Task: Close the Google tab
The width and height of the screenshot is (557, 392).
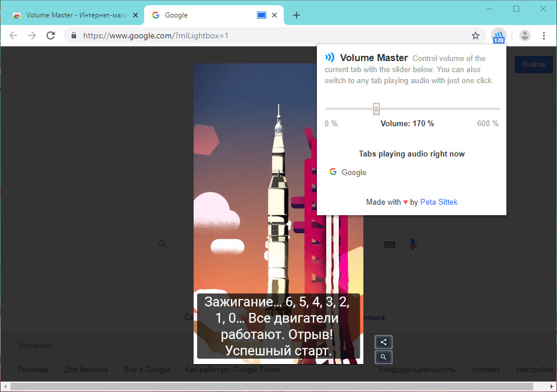Action: [274, 15]
